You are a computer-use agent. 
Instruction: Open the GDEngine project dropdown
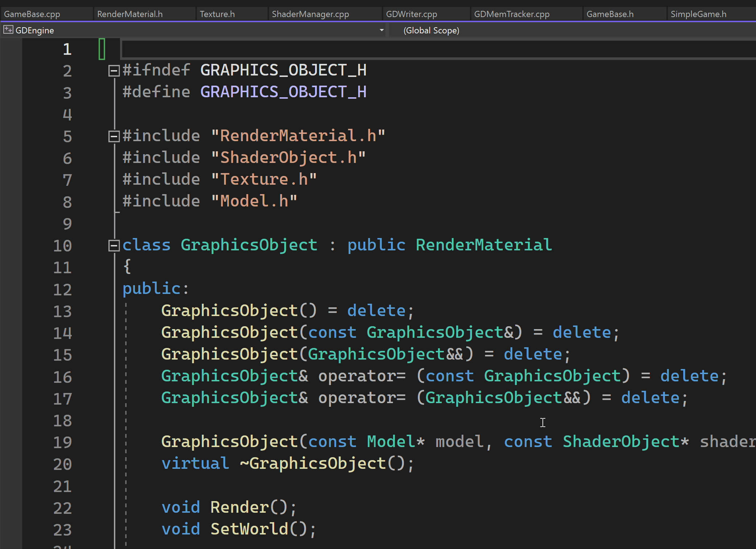tap(194, 30)
